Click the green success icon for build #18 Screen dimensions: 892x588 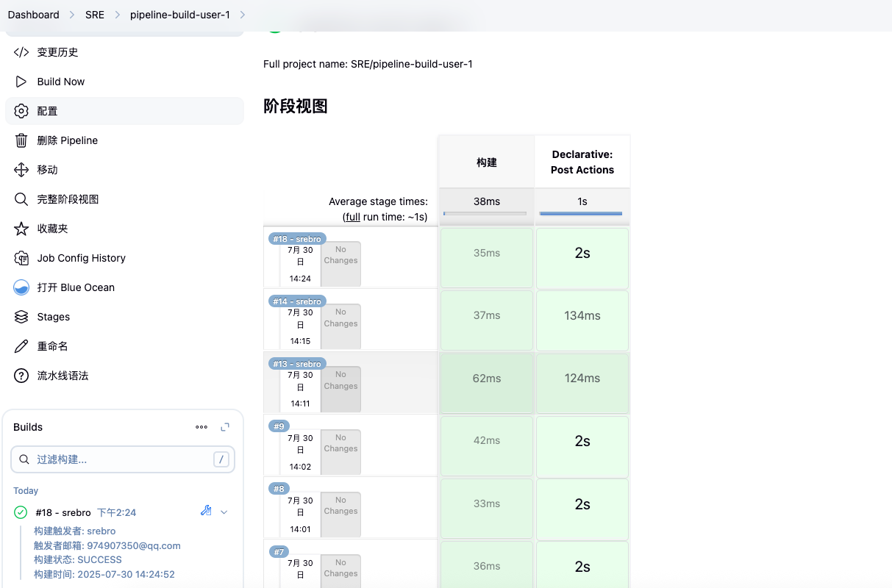21,512
